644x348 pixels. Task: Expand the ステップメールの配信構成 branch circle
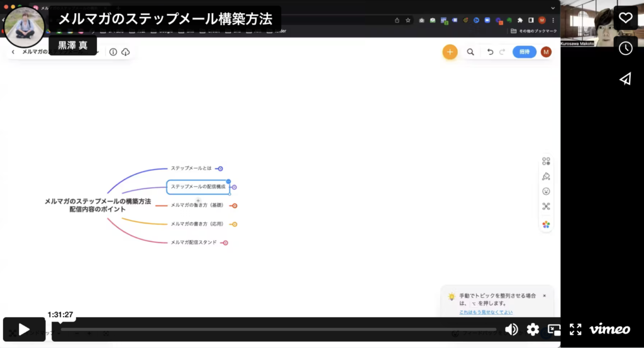pos(234,187)
